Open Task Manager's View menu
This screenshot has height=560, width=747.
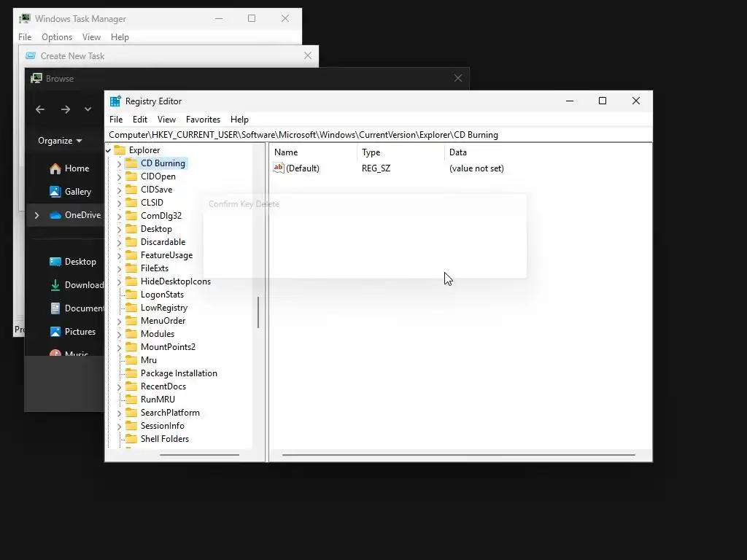(91, 37)
